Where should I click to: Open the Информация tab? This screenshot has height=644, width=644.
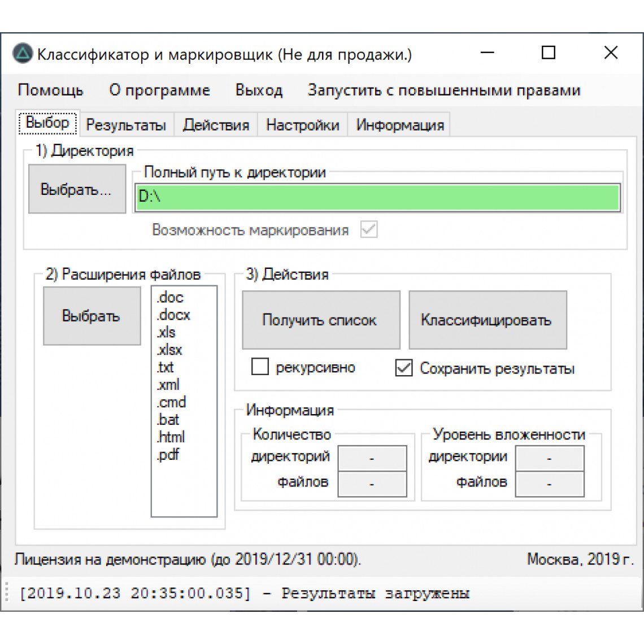(399, 125)
